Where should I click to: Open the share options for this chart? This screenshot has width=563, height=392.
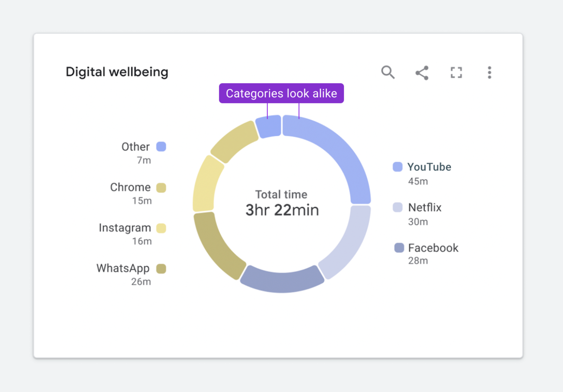pyautogui.click(x=422, y=72)
